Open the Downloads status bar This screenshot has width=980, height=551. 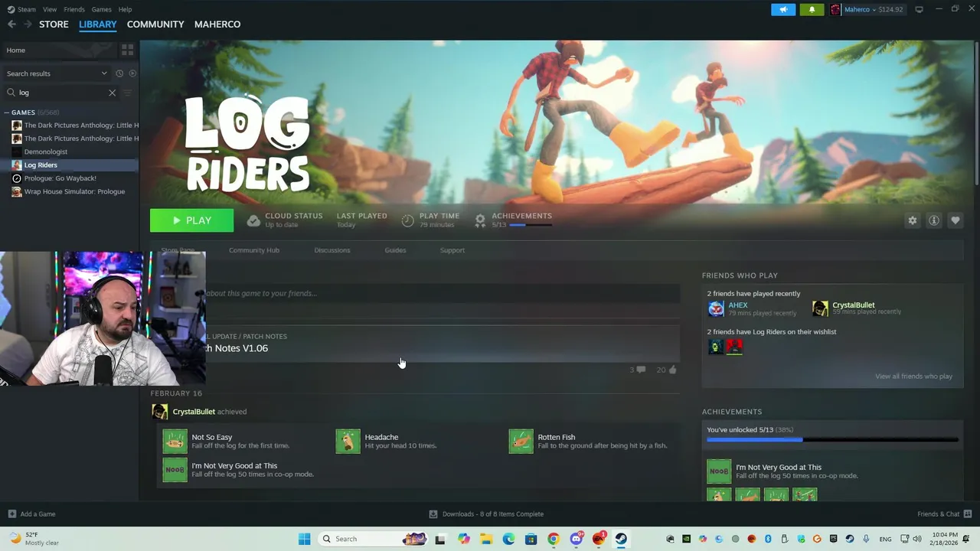pos(486,514)
